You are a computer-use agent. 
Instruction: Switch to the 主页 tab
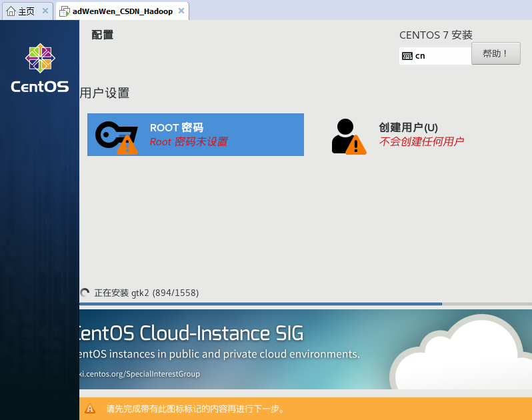point(27,11)
